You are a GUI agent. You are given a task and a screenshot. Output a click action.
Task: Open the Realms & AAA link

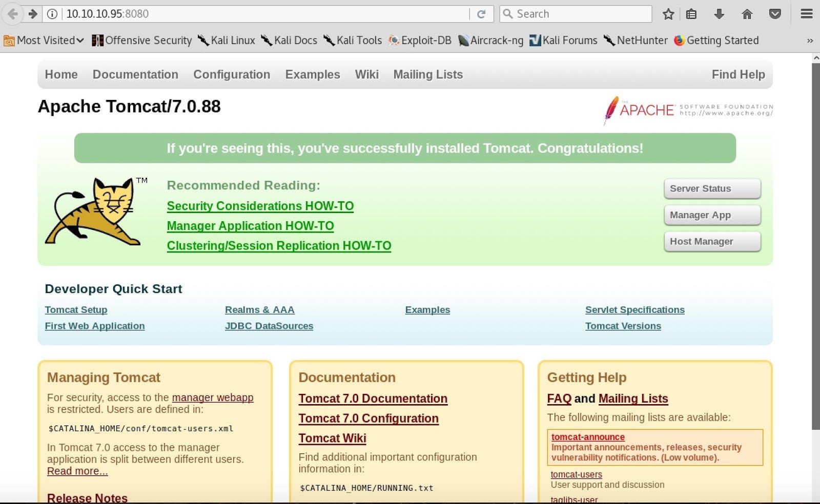coord(260,310)
